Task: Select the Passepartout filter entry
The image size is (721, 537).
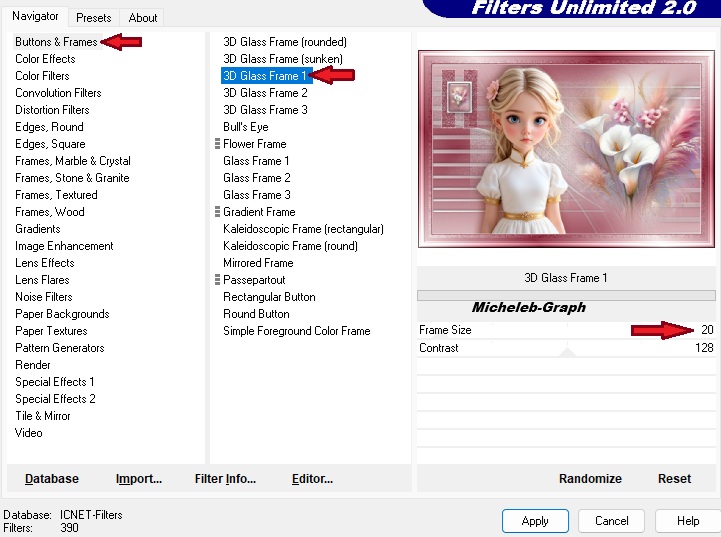Action: (254, 280)
